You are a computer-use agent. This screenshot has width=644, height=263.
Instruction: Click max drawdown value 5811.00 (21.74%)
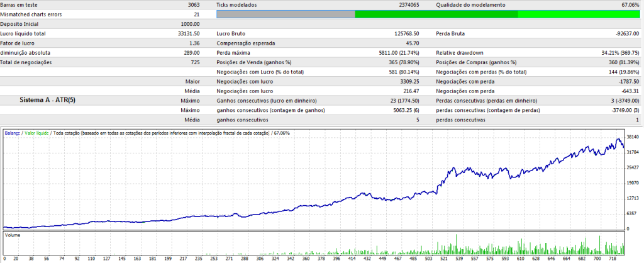coord(398,53)
